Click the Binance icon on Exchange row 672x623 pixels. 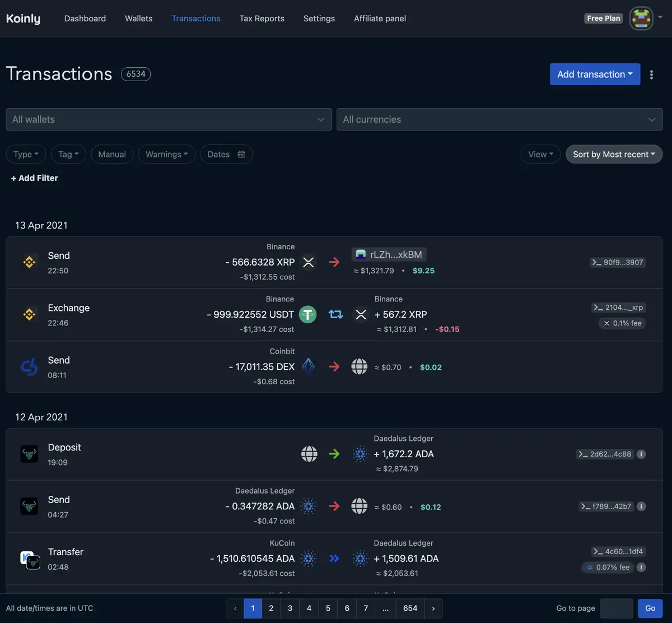(29, 314)
